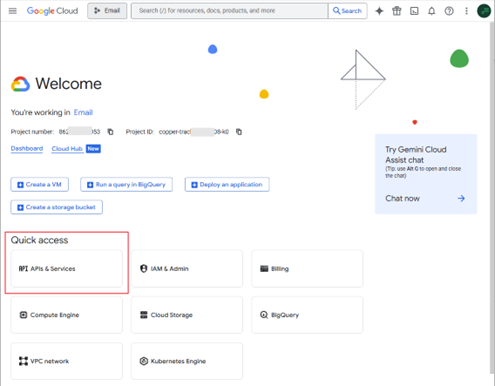Open the notifications bell
Screen dimensions: 495x386
point(432,11)
